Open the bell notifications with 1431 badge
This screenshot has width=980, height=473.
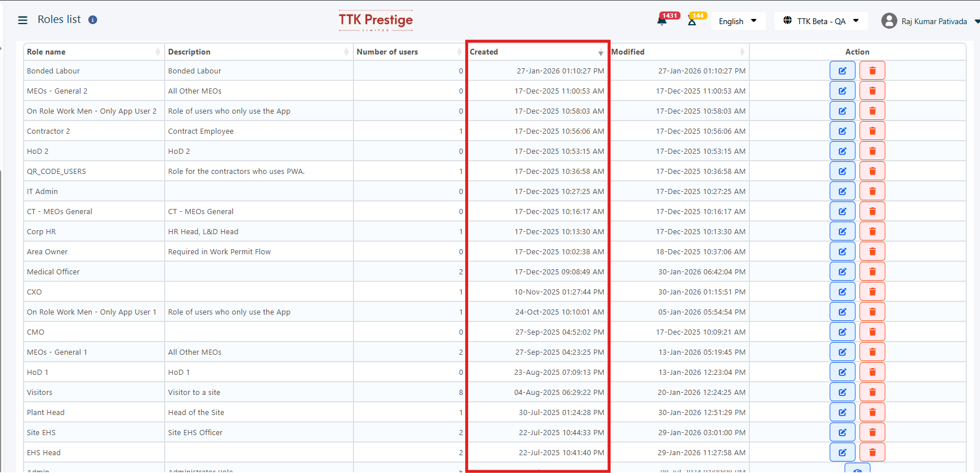[x=662, y=21]
